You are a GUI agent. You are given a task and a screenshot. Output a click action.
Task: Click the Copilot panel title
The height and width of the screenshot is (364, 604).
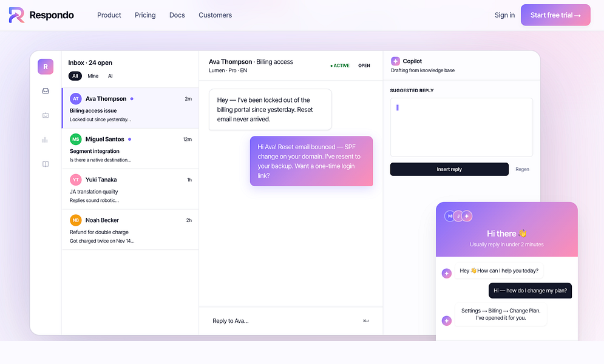pos(412,61)
